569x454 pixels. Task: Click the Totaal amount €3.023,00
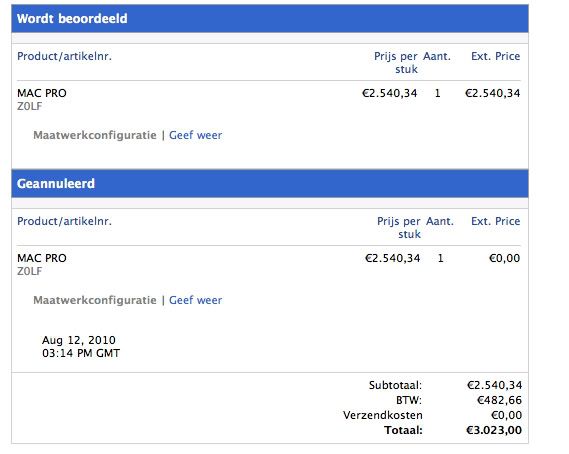click(x=494, y=430)
